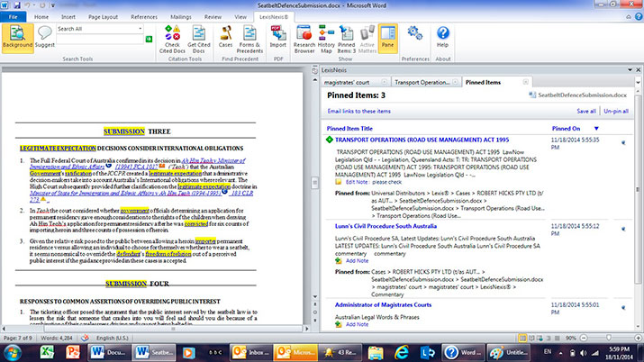Sort by the Pinned On column header
This screenshot has height=362, width=644.
(565, 129)
